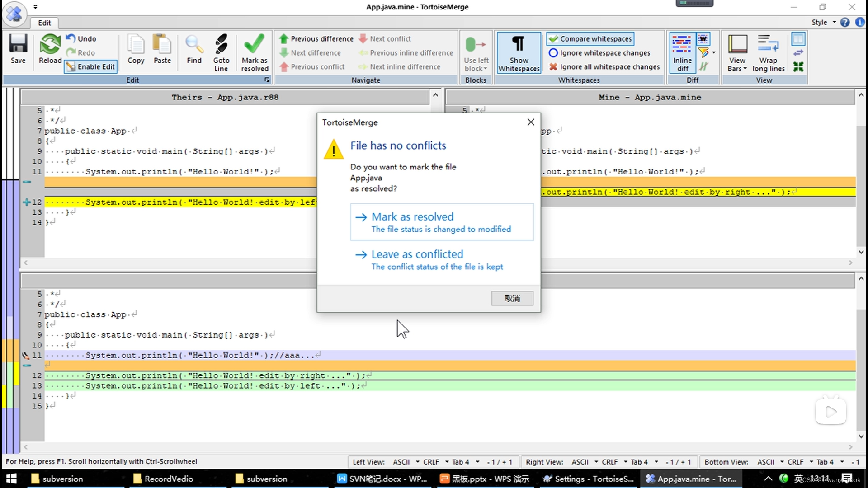Open the blue Help question icon
The height and width of the screenshot is (488, 868).
pyautogui.click(x=845, y=22)
